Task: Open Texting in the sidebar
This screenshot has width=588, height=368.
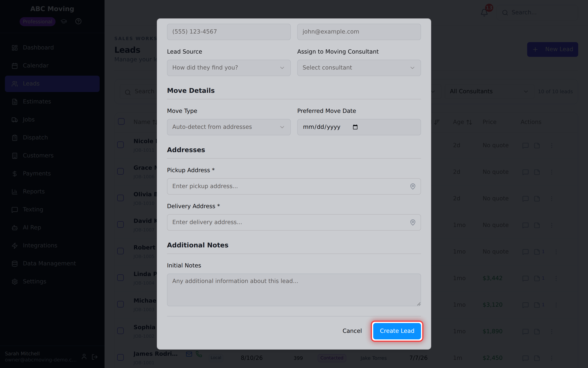Action: click(x=52, y=210)
